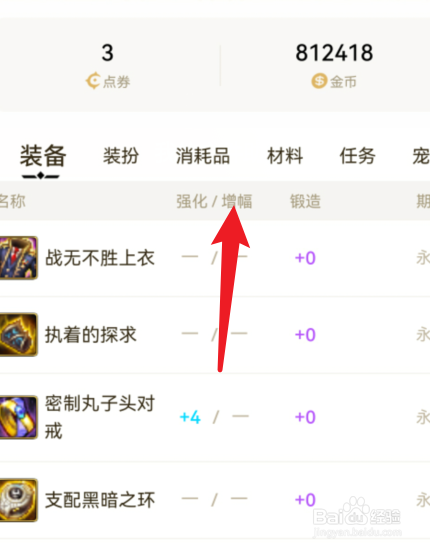This screenshot has width=430, height=550.
Task: Click the 点券 currency icon
Action: pos(93,81)
